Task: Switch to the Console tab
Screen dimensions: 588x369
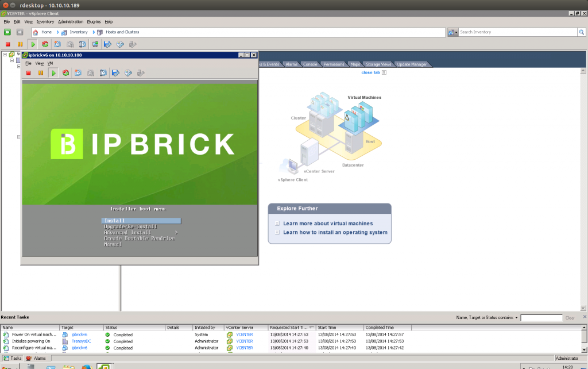Action: pyautogui.click(x=310, y=64)
